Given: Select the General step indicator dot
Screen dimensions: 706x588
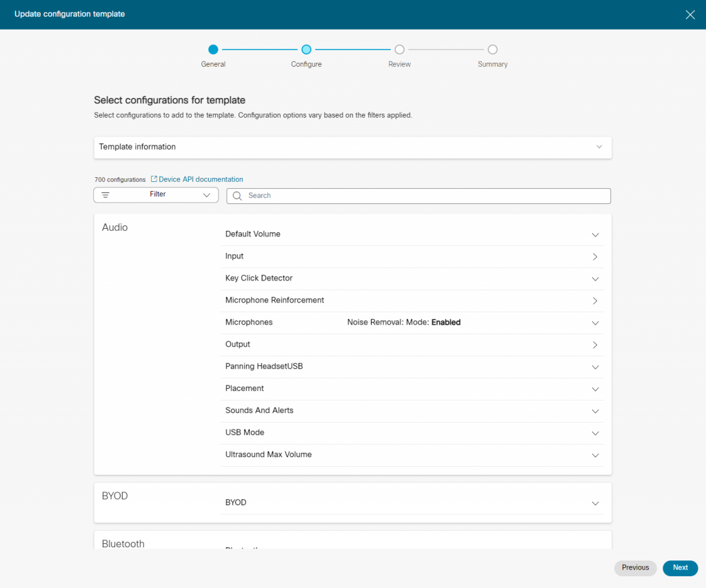Looking at the screenshot, I should tap(213, 50).
